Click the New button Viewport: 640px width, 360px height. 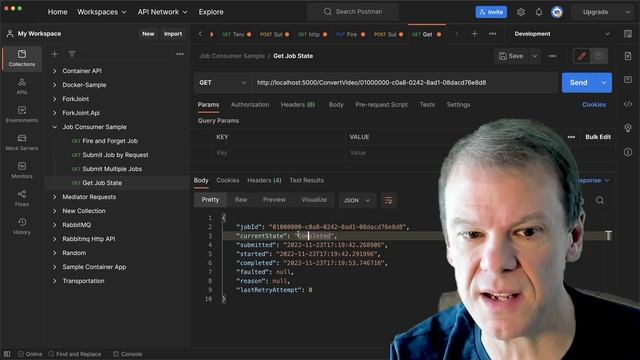click(x=148, y=34)
